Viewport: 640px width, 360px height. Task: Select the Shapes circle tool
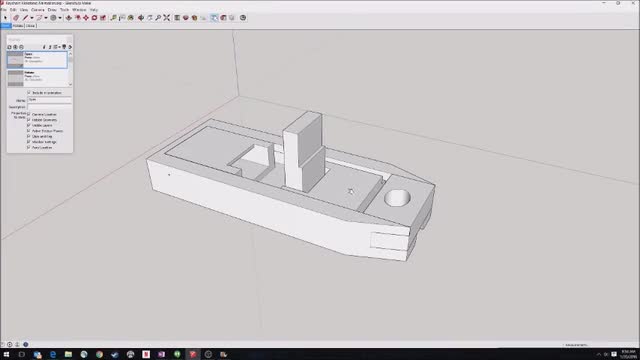pos(53,18)
